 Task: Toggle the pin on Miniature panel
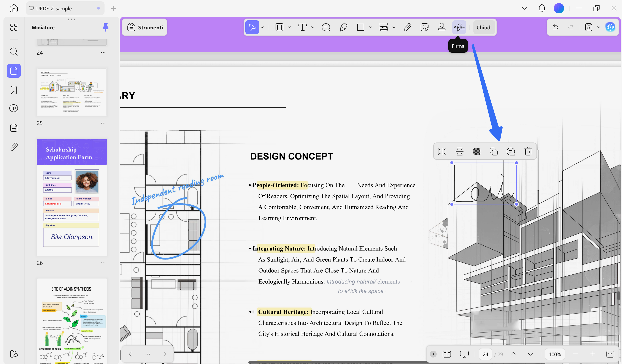pyautogui.click(x=105, y=27)
